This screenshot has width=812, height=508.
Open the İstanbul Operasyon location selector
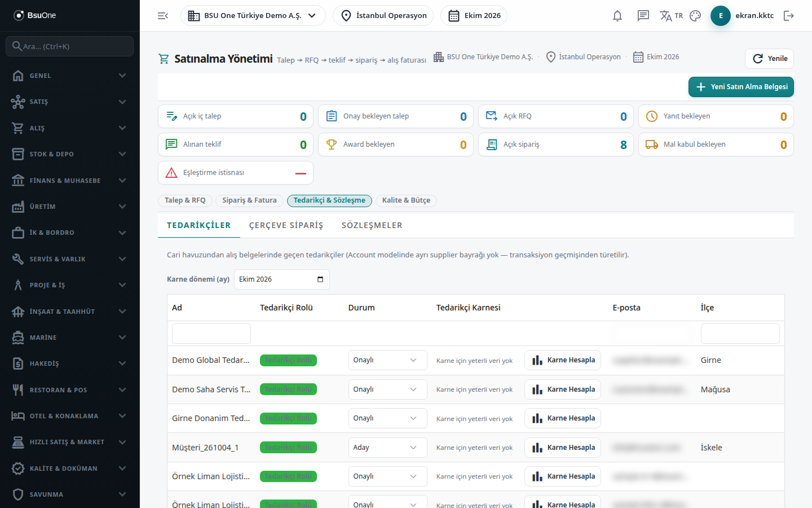tap(383, 16)
